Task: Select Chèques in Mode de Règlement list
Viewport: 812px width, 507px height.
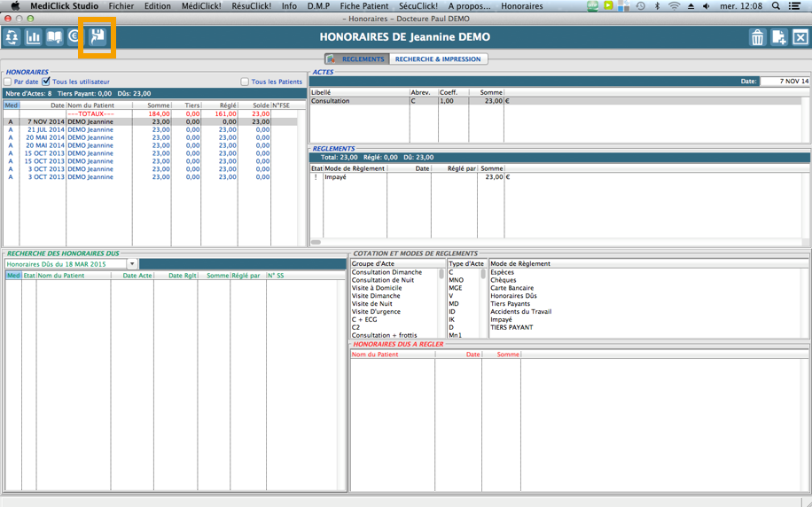Action: [504, 280]
